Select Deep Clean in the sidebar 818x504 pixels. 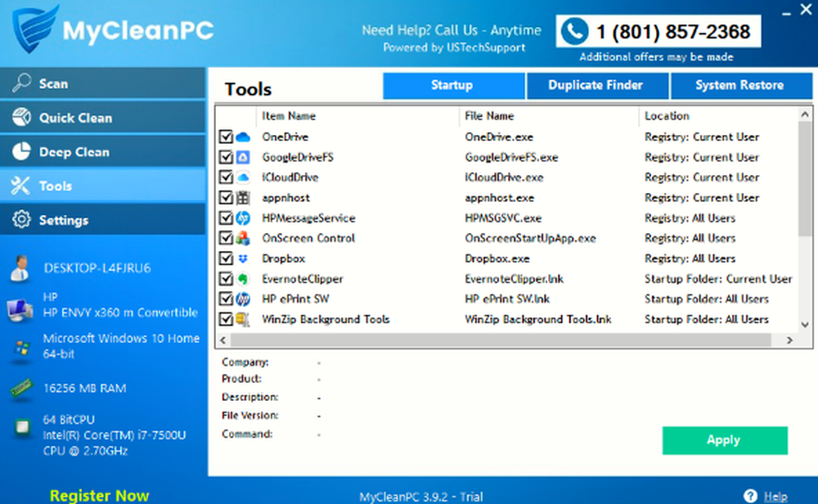[x=103, y=152]
